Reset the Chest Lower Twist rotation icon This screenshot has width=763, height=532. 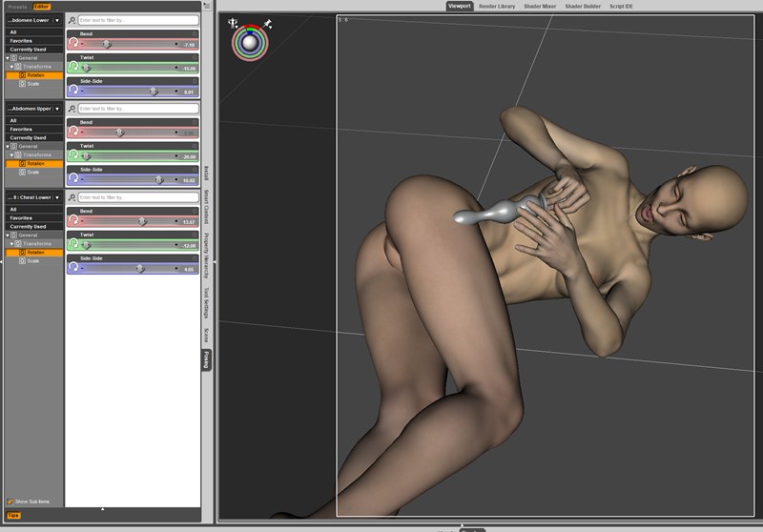click(73, 244)
